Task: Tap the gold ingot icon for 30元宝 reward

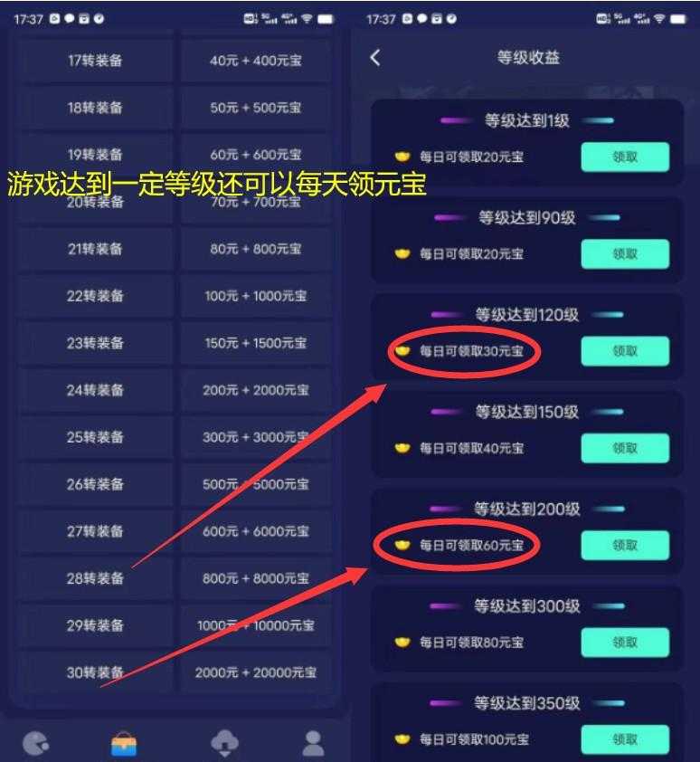Action: pyautogui.click(x=402, y=351)
